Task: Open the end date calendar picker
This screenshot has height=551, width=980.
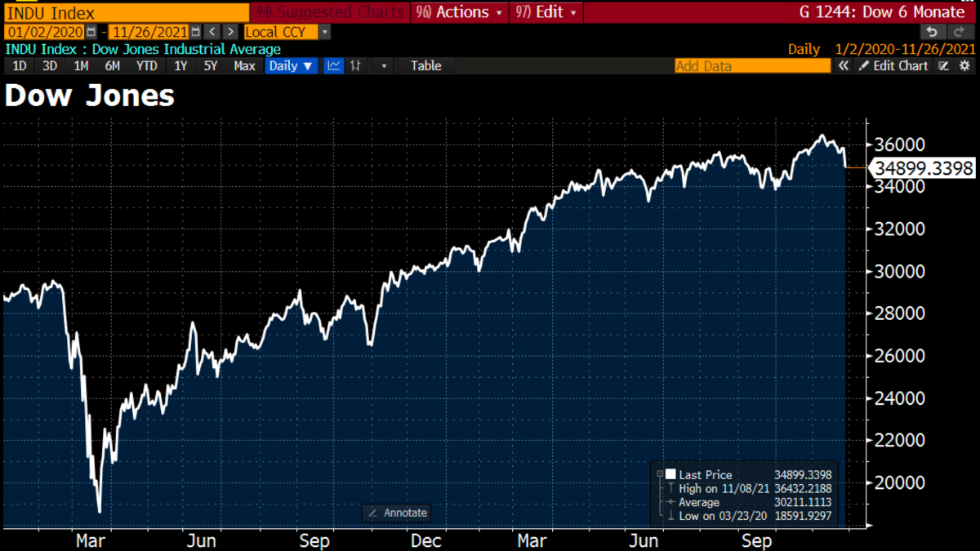Action: click(195, 32)
